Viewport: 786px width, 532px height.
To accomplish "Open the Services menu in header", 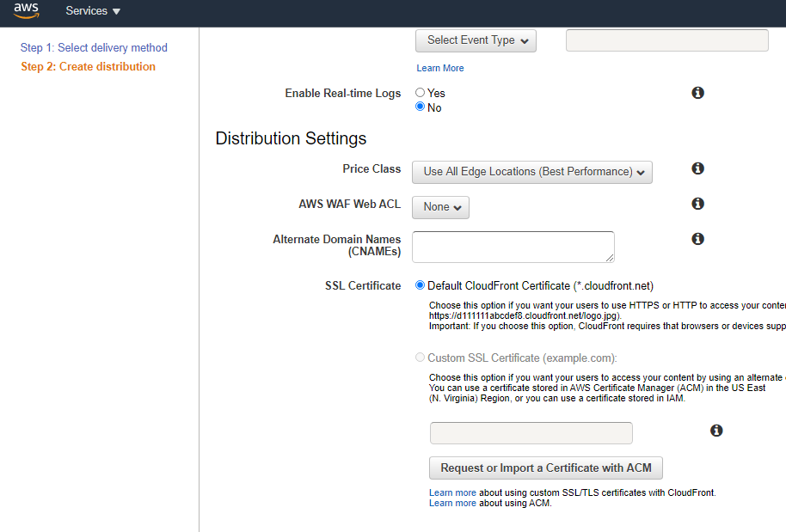I will 93,11.
